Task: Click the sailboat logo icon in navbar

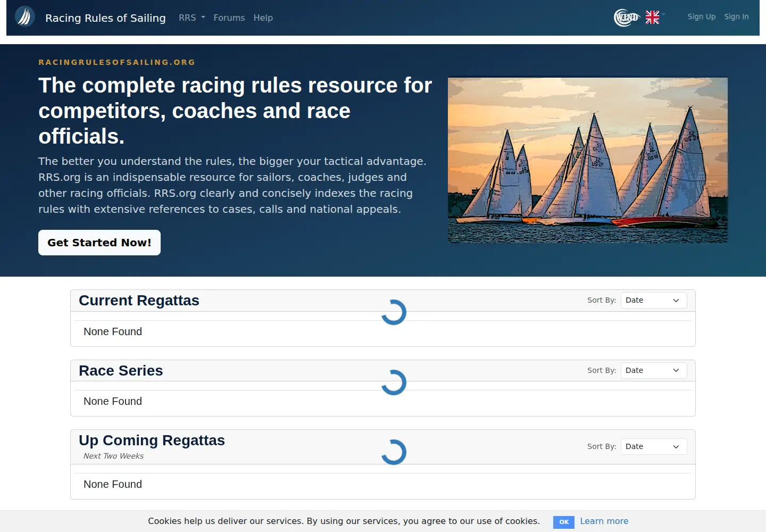Action: pos(24,16)
